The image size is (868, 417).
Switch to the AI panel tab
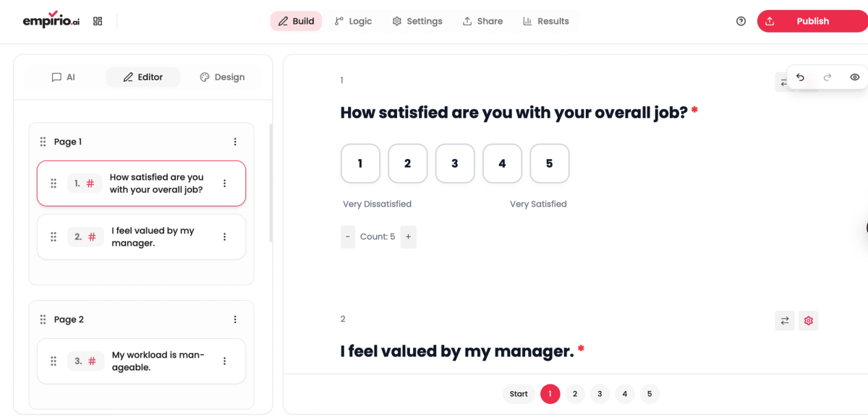pos(63,77)
